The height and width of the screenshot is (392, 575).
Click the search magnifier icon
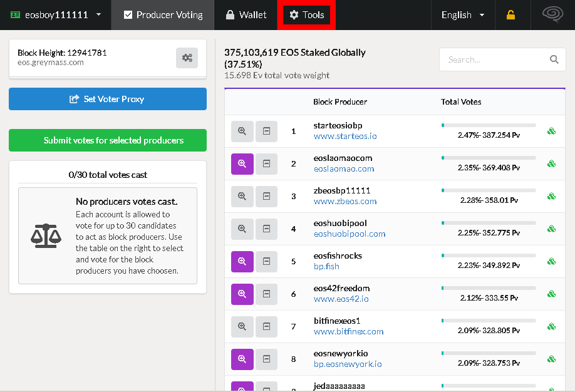(554, 59)
